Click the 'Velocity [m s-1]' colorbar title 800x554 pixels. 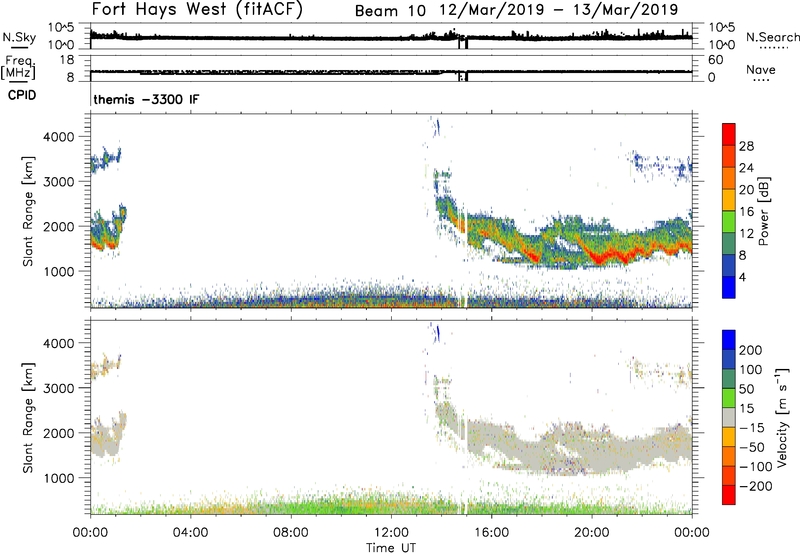pos(782,417)
